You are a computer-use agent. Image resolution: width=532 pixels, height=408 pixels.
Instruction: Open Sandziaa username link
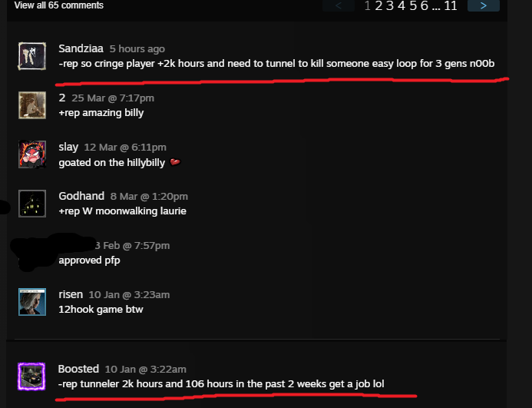(x=81, y=48)
